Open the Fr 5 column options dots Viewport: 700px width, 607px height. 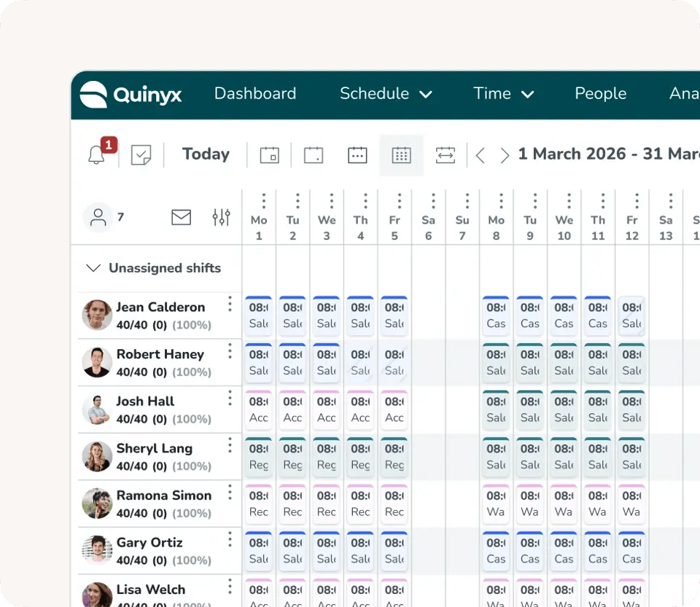click(x=400, y=201)
